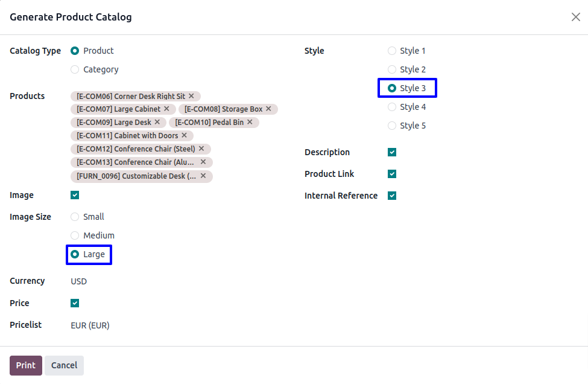Remove the Large Desk product tag

157,123
